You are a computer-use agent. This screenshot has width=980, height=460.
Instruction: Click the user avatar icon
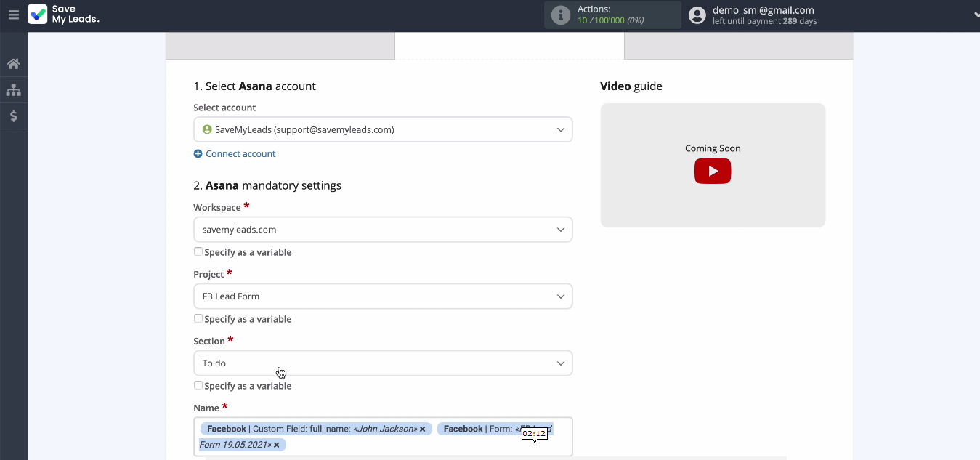pos(697,15)
